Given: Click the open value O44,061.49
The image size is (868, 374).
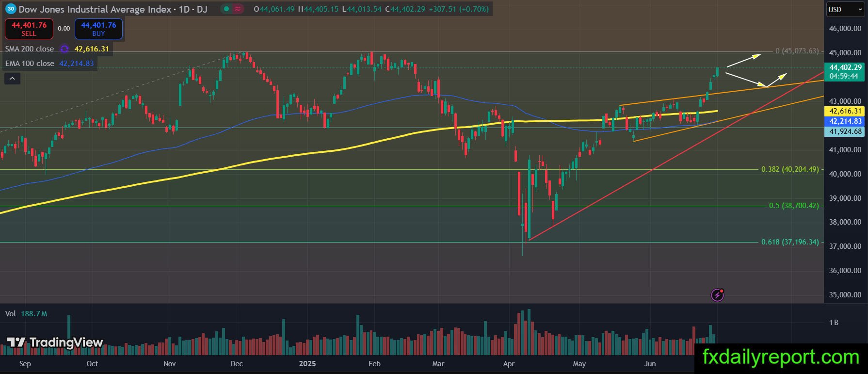Looking at the screenshot, I should click(x=274, y=9).
